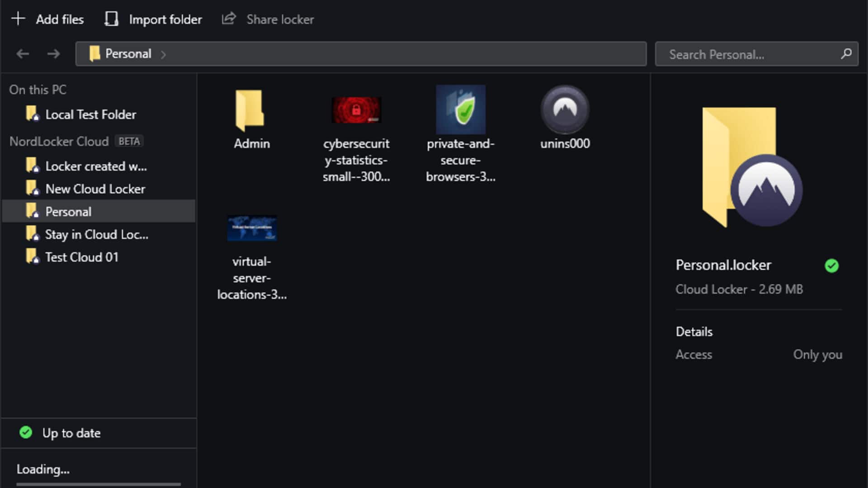
Task: Click the virtual-server-locations file name
Action: point(252,278)
